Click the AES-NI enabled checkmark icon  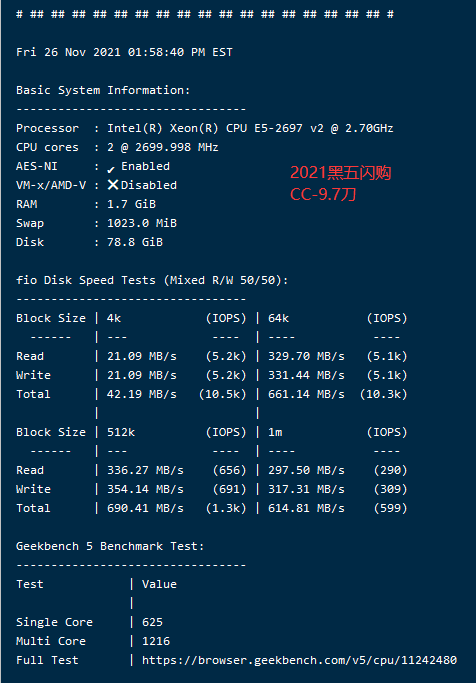pyautogui.click(x=111, y=169)
